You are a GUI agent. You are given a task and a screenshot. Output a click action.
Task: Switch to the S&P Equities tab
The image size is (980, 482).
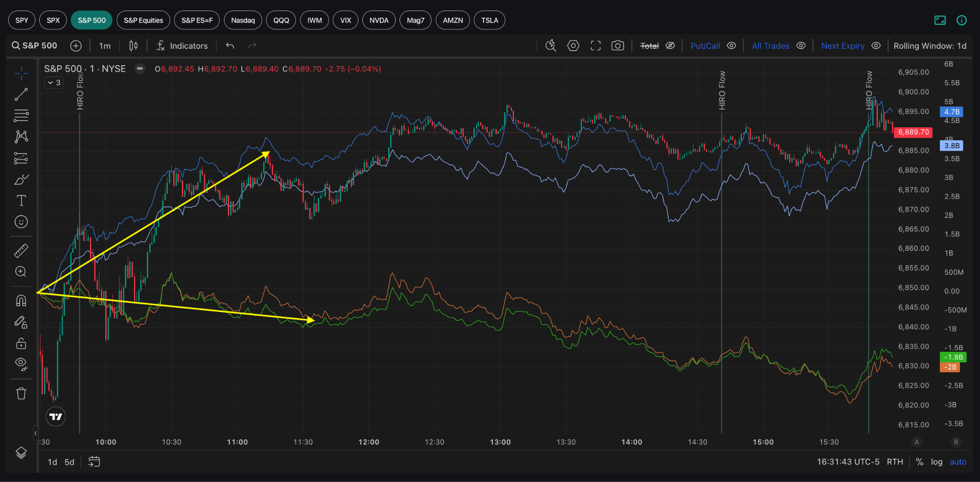pyautogui.click(x=143, y=20)
